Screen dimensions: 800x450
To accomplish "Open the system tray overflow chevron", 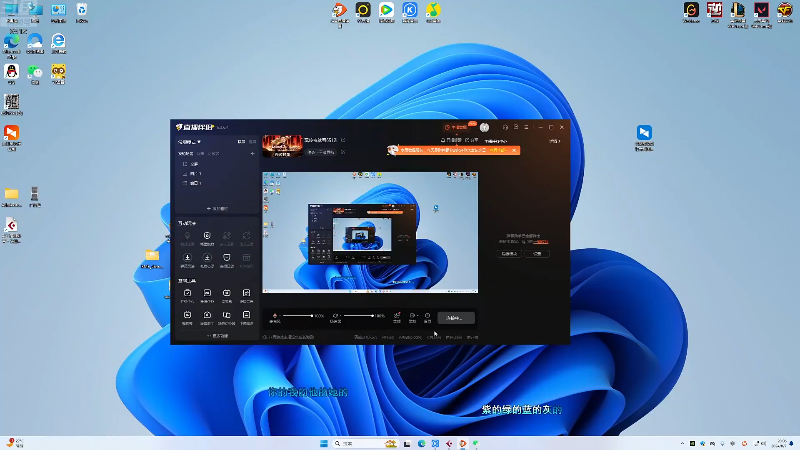I will point(682,443).
